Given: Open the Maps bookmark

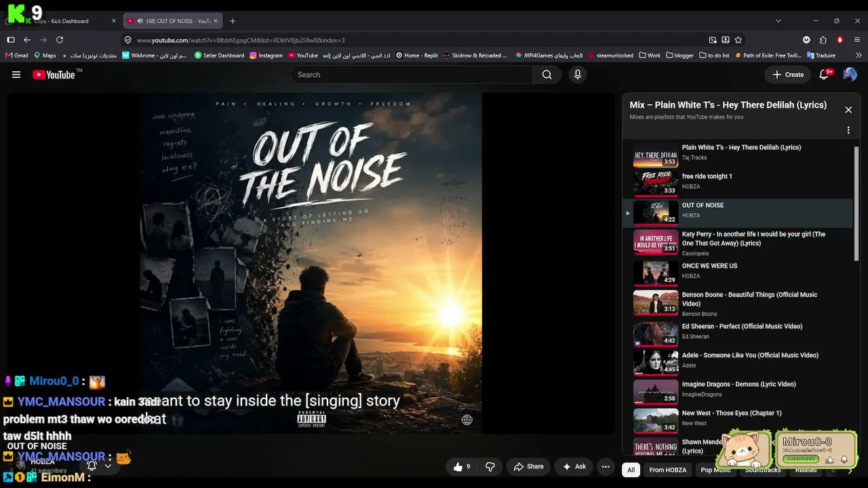Looking at the screenshot, I should 44,56.
